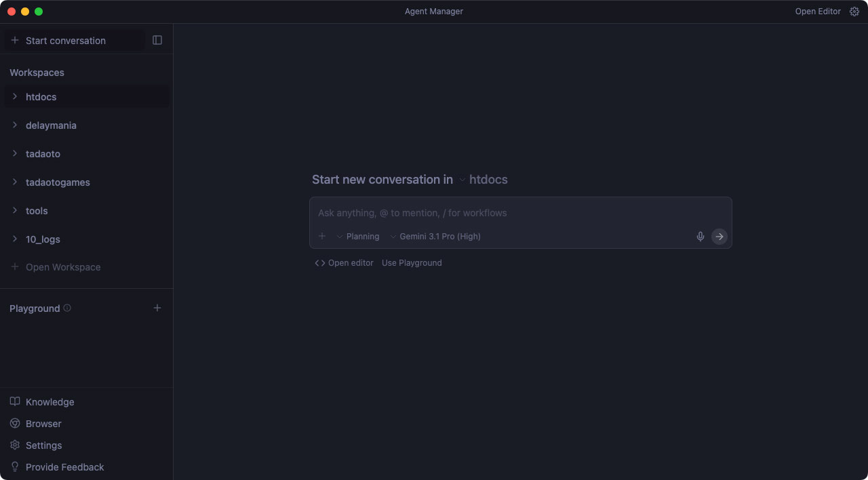
Task: Click the Use Playground link
Action: tap(412, 263)
